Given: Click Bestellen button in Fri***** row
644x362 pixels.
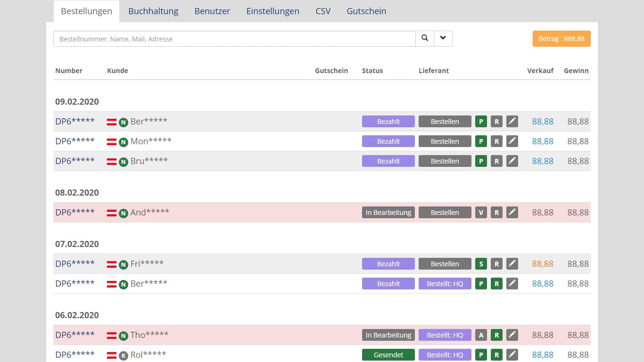Looking at the screenshot, I should coord(445,264).
